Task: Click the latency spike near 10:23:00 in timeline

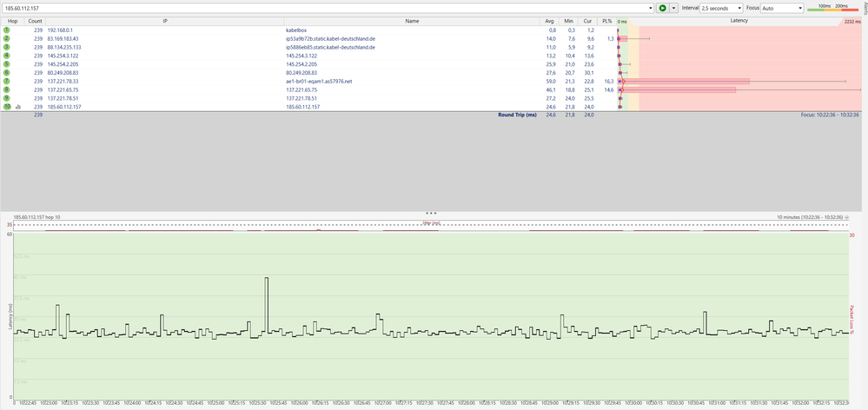Action: pos(57,318)
